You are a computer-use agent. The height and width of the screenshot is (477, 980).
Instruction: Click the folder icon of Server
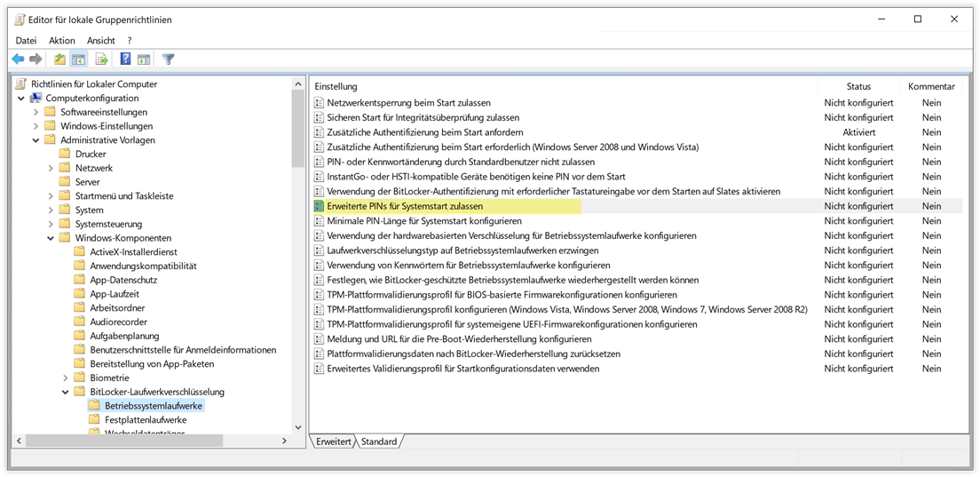point(65,182)
